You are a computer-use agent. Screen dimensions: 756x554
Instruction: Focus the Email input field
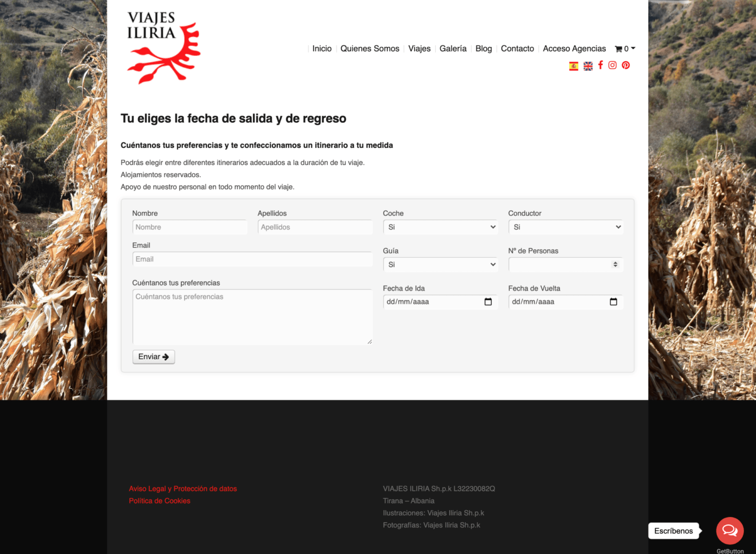tap(252, 259)
